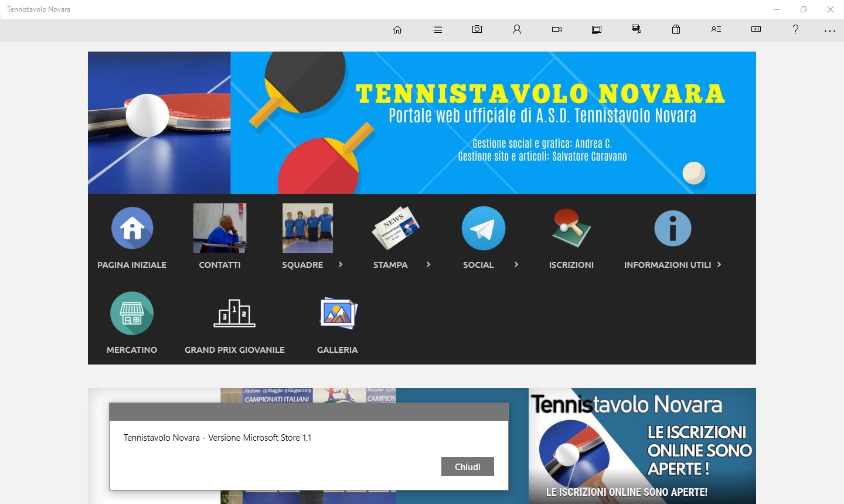Click the Chiudi button in the dialog
The width and height of the screenshot is (844, 504).
[x=468, y=466]
